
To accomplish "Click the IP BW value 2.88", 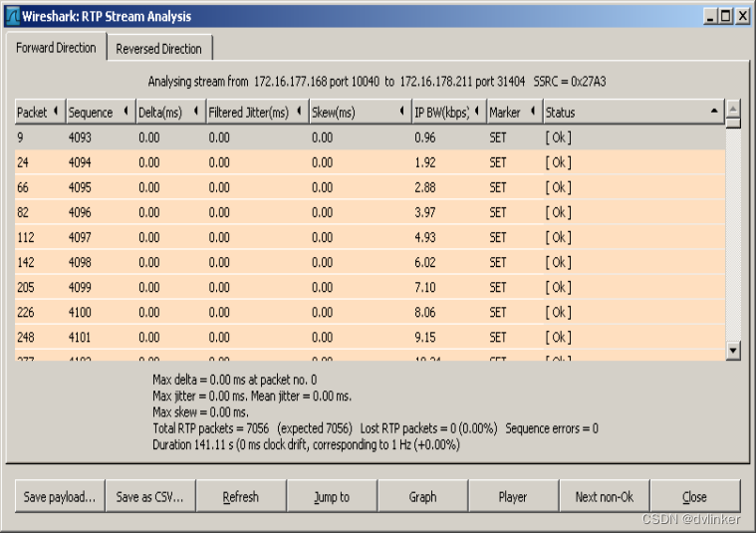I will pyautogui.click(x=424, y=187).
